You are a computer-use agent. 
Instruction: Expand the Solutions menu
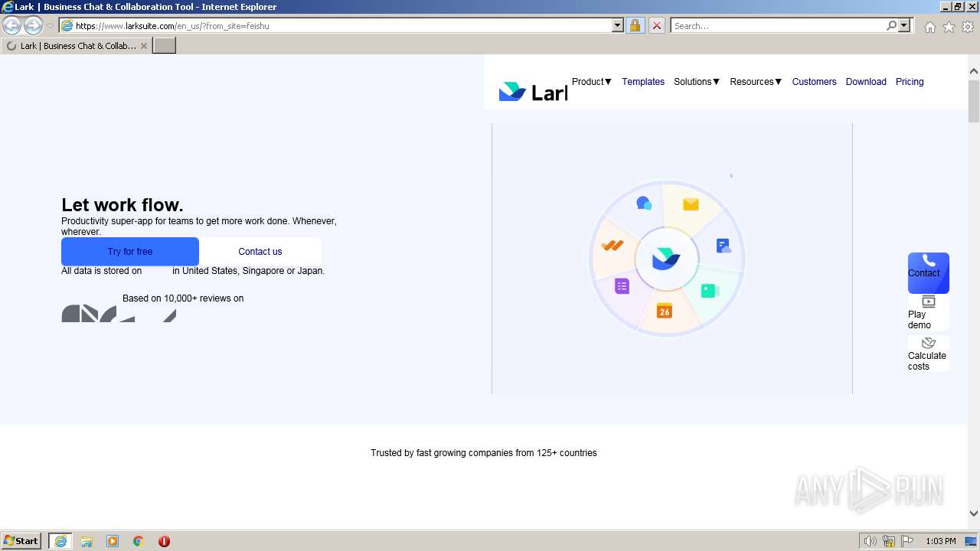[x=697, y=82]
